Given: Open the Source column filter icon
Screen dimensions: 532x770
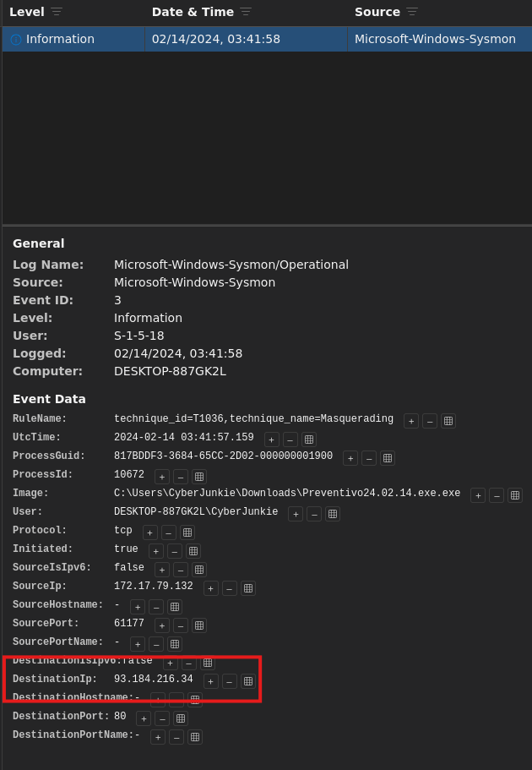Looking at the screenshot, I should coord(412,12).
